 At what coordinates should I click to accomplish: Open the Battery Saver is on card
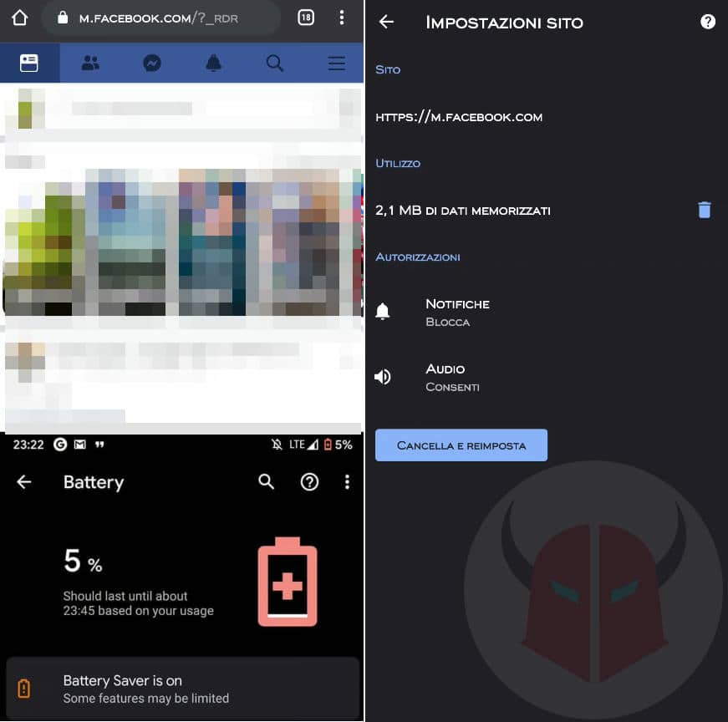pyautogui.click(x=183, y=689)
